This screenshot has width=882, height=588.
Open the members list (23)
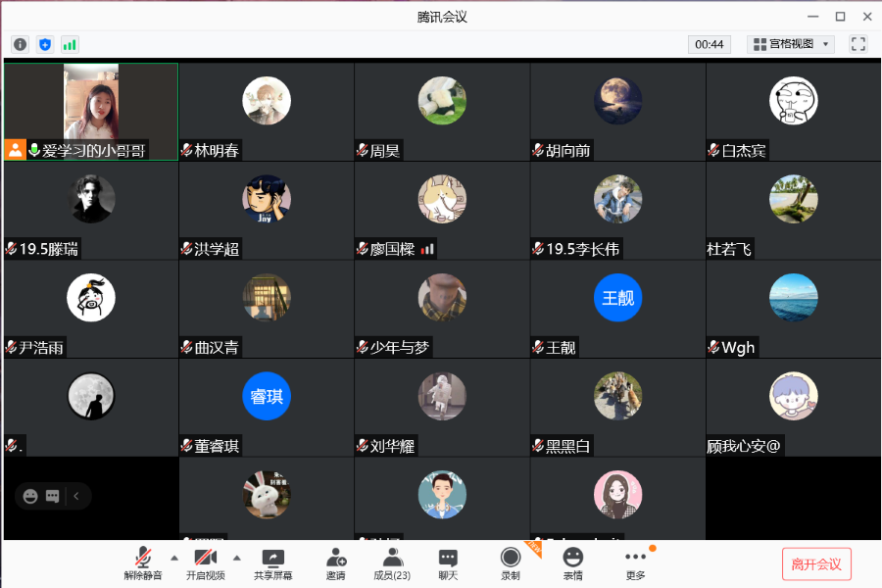392,563
